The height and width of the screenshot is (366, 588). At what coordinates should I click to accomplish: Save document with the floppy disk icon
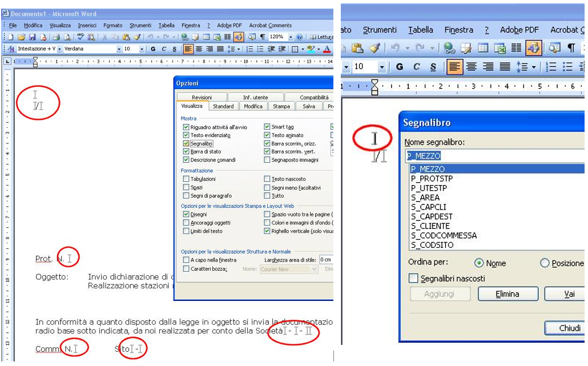click(32, 37)
